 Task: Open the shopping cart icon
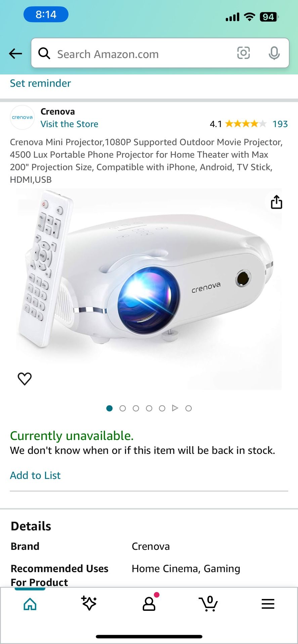click(208, 603)
